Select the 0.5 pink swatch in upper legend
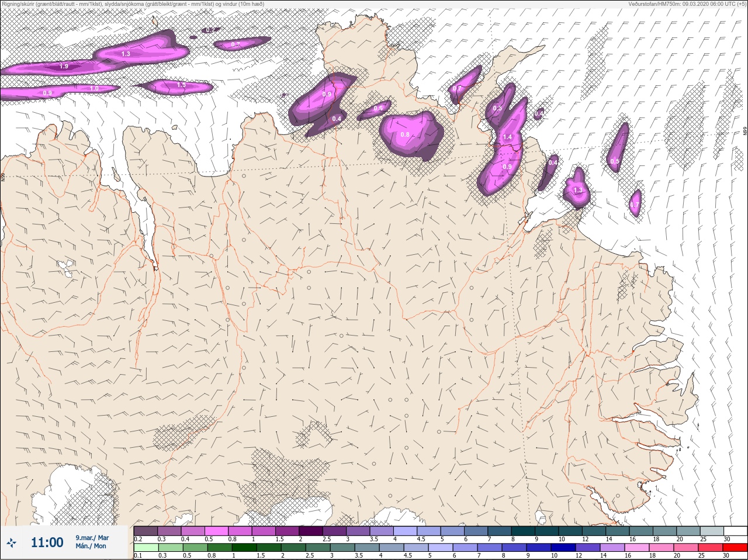 tap(217, 531)
